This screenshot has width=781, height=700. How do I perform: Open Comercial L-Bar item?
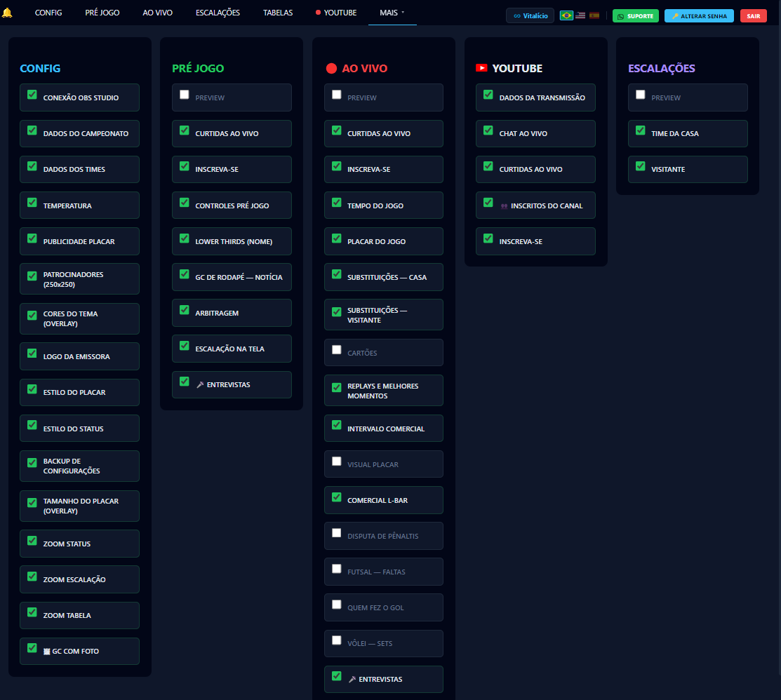coord(384,500)
